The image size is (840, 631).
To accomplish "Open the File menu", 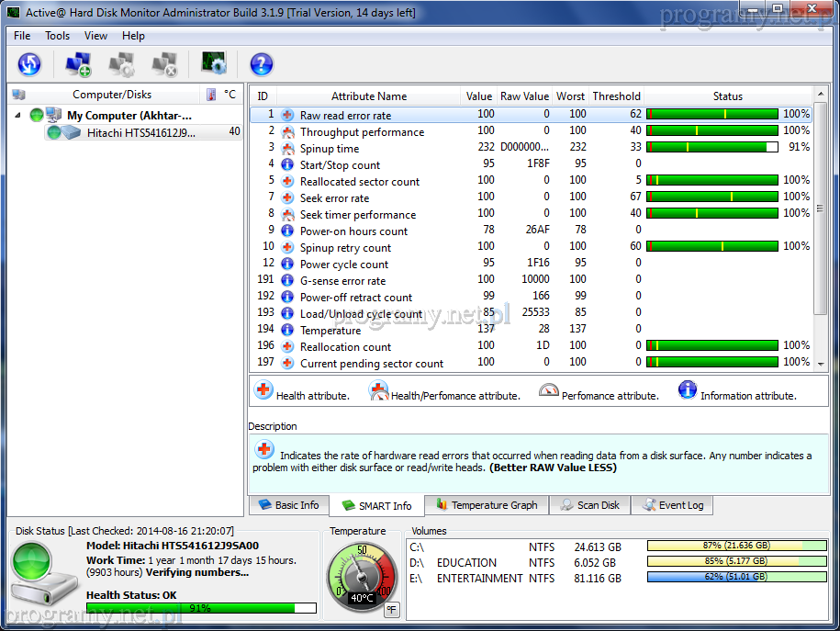I will (22, 36).
